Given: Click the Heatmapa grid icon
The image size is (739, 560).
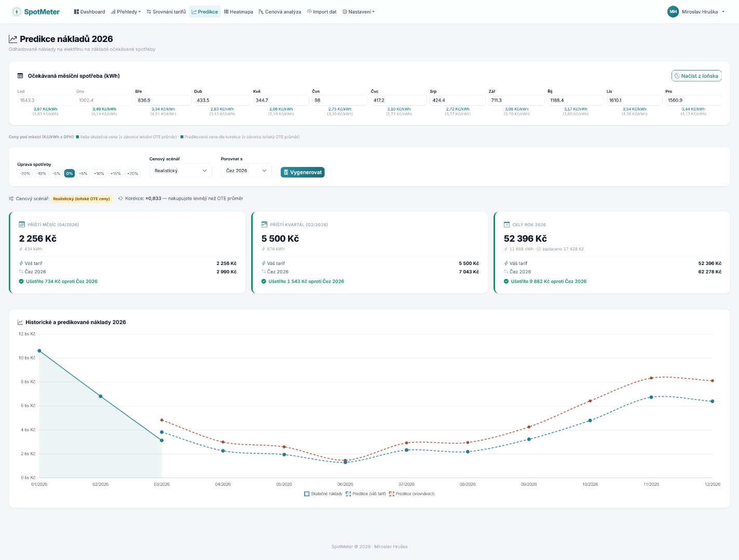Looking at the screenshot, I should 226,11.
